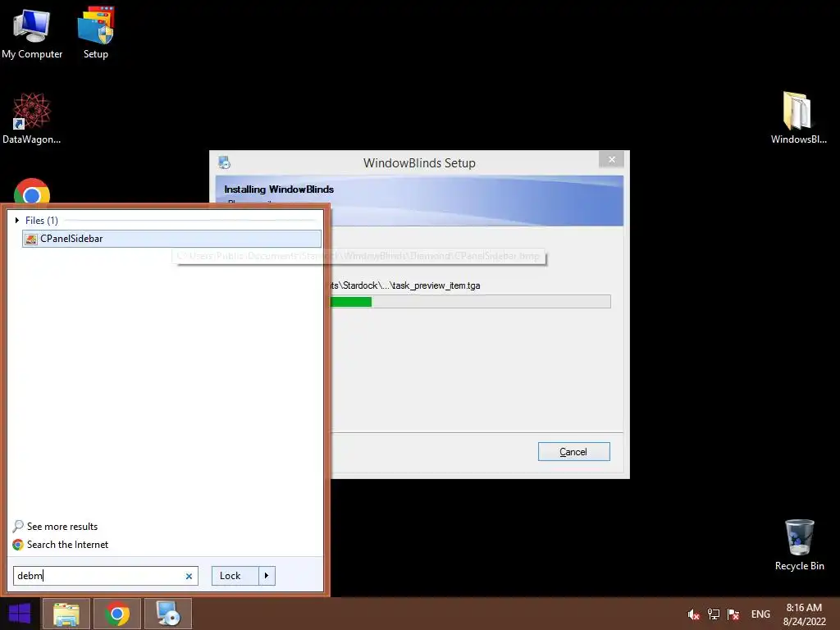Viewport: 840px width, 630px height.
Task: Click the WindowBlinds Setup title bar icon
Action: click(x=225, y=162)
